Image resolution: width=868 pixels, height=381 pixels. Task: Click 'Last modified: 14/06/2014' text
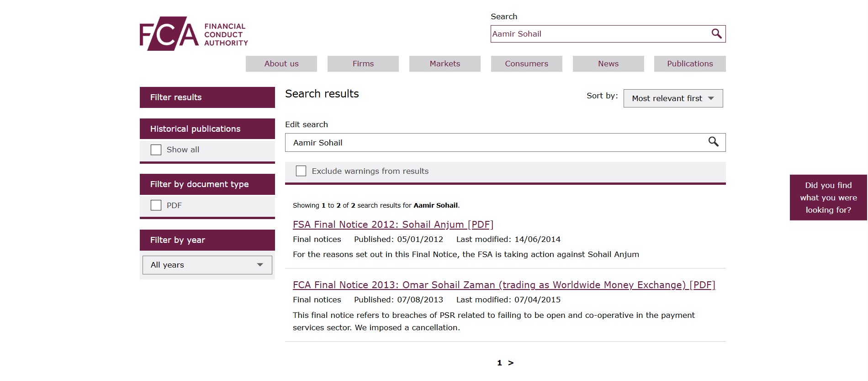[508, 239]
